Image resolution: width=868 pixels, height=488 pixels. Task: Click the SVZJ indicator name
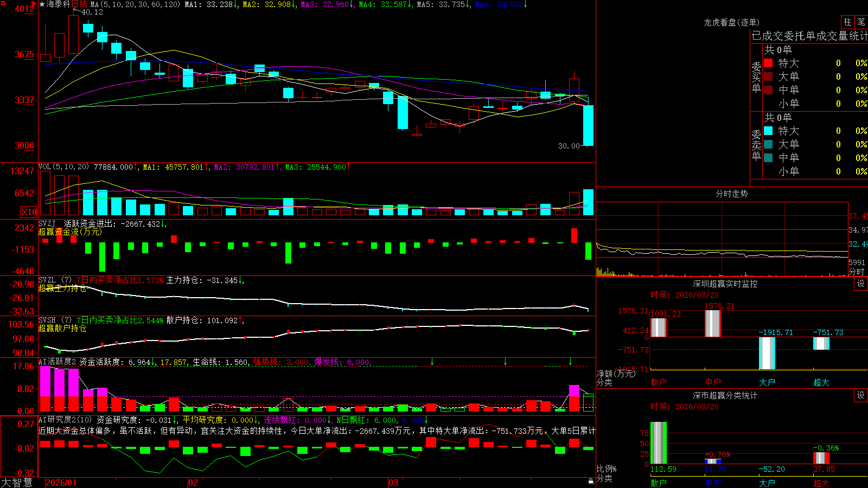pos(47,223)
